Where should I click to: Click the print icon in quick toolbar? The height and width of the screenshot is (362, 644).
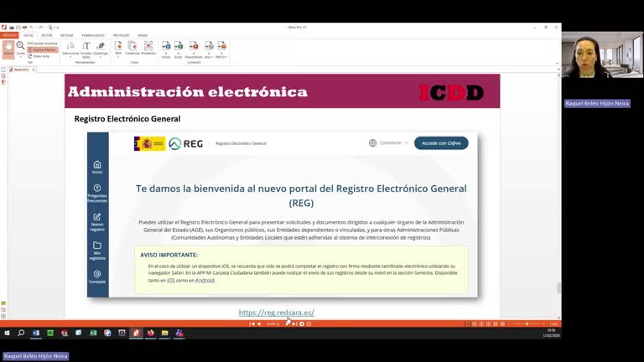(24, 28)
